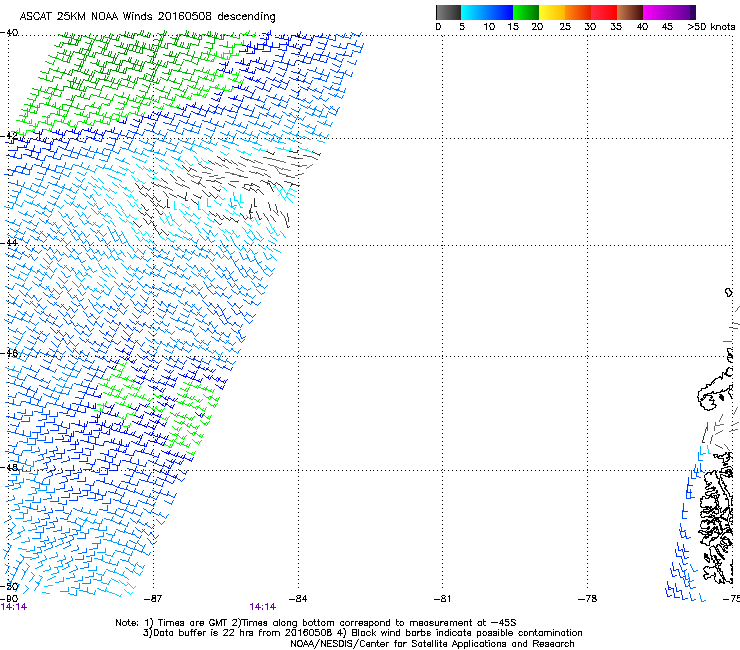Pick the yellow 20-25 knots color segment
Viewport: 740px width, 650px height.
coord(552,12)
